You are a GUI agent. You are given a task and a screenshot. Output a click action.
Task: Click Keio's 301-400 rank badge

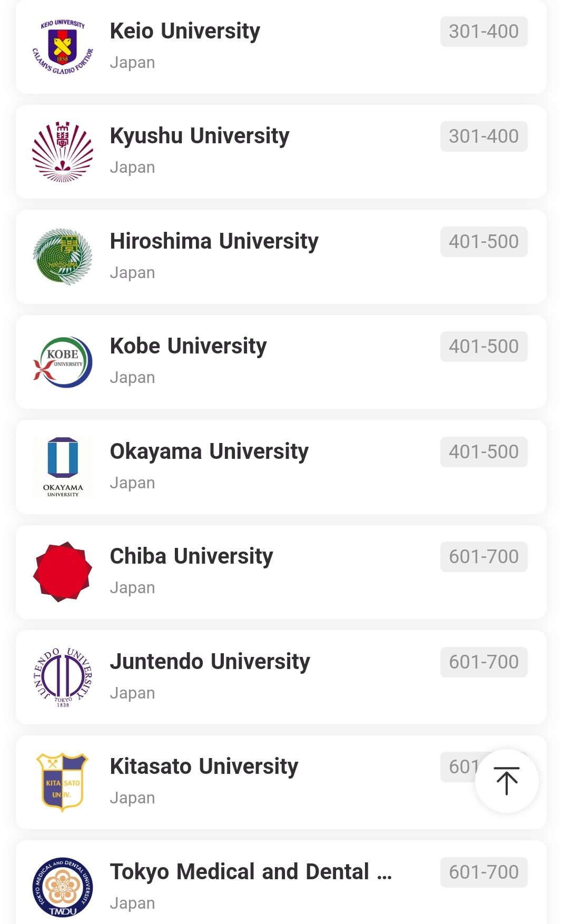tap(484, 32)
